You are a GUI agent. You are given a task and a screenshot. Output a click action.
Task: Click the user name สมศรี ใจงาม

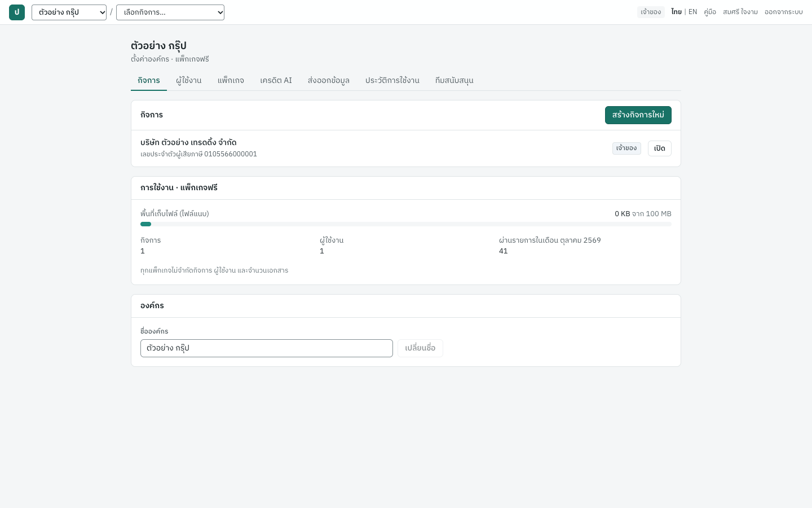(x=740, y=12)
